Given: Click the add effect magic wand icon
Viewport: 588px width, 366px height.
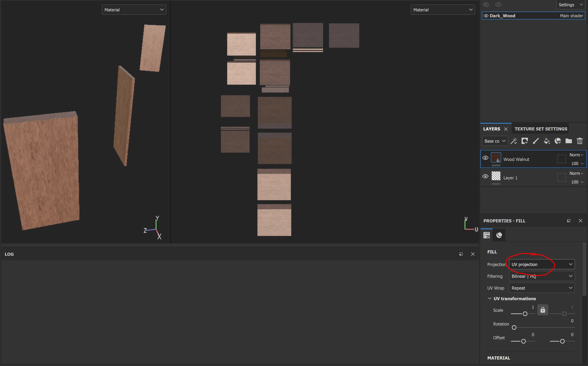Looking at the screenshot, I should point(514,141).
